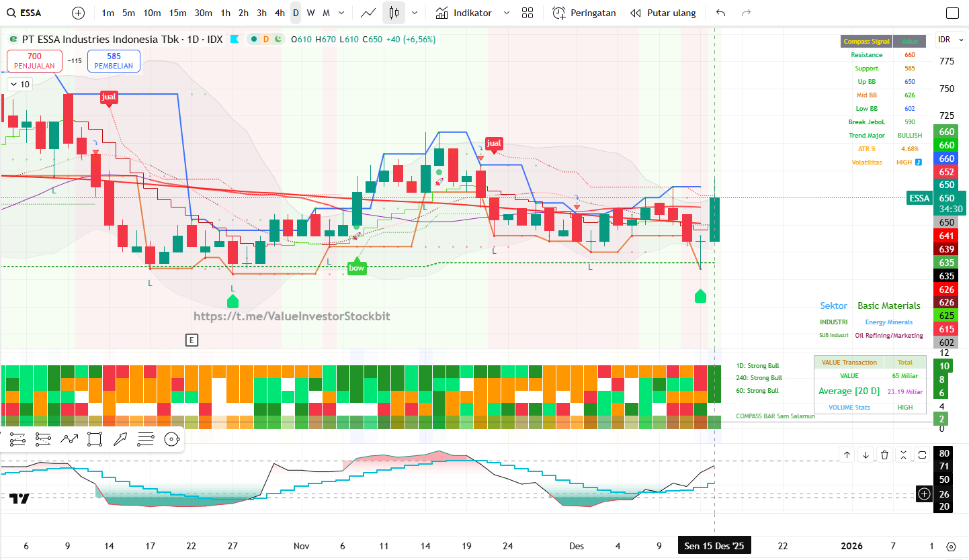
Task: Click the TradingView logo
Action: [19, 498]
